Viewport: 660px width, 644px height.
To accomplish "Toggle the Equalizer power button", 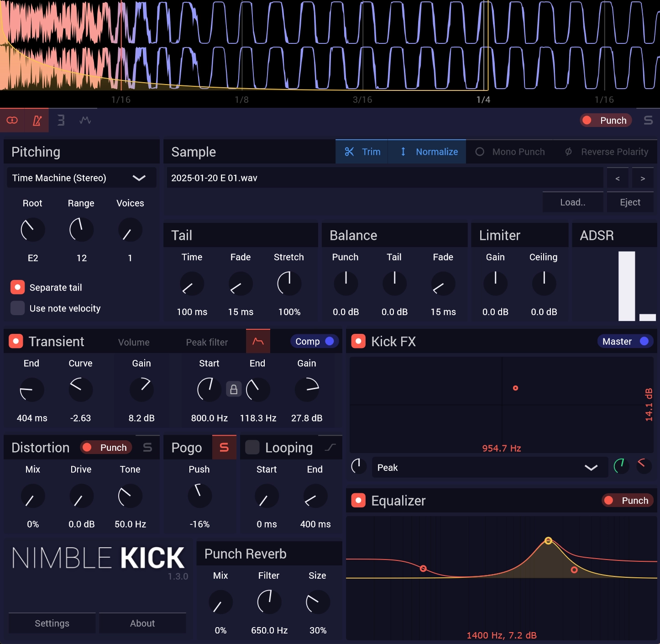I will click(x=358, y=501).
